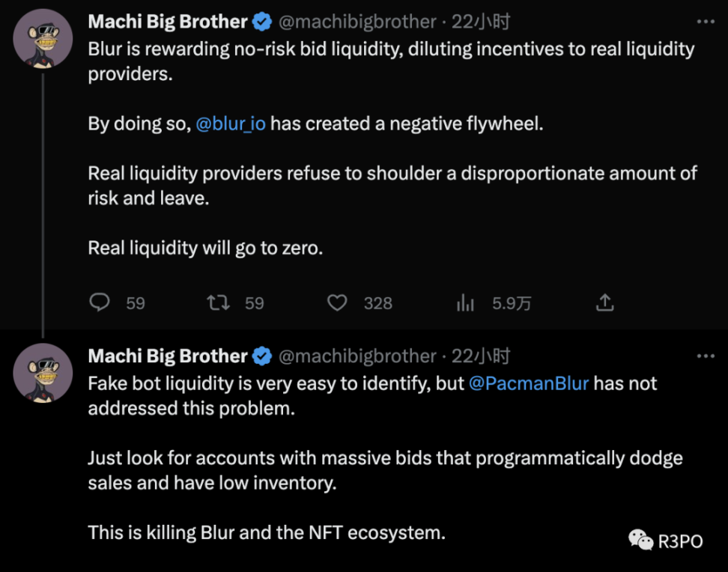Like the first Machi Big Brother tweet
728x572 pixels.
point(337,302)
